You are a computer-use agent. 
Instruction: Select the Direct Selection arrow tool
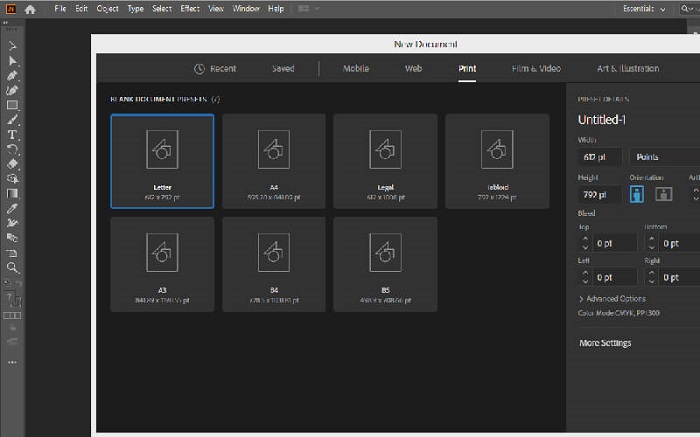pos(12,60)
